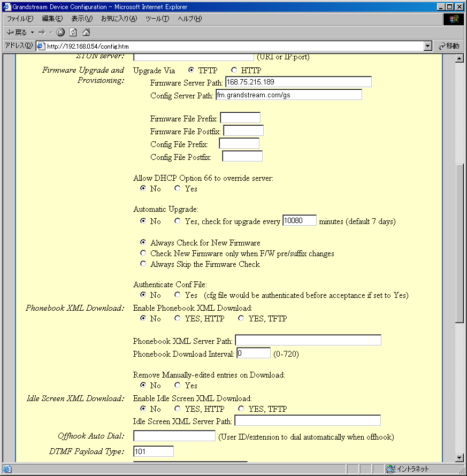Open the お気に入り(A) favorites menu
This screenshot has height=476, width=467.
[x=119, y=19]
